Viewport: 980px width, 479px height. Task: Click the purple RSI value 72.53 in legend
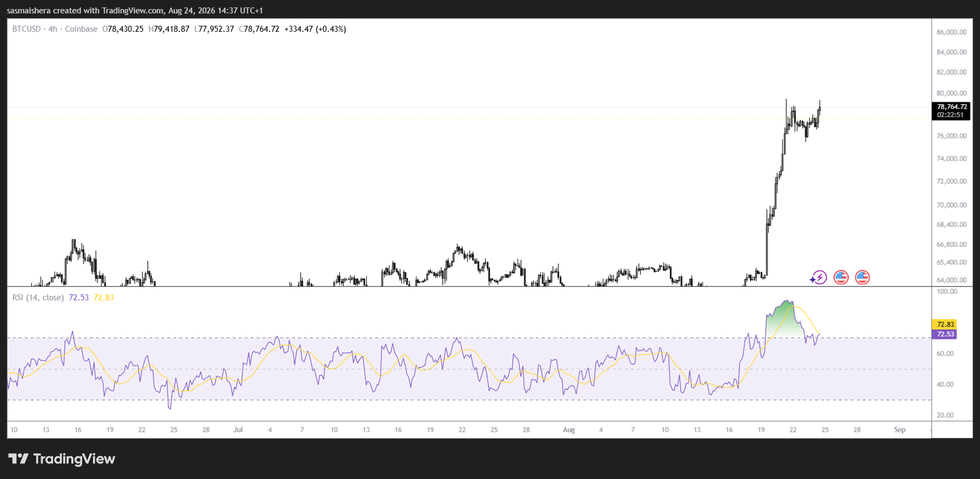click(x=78, y=297)
